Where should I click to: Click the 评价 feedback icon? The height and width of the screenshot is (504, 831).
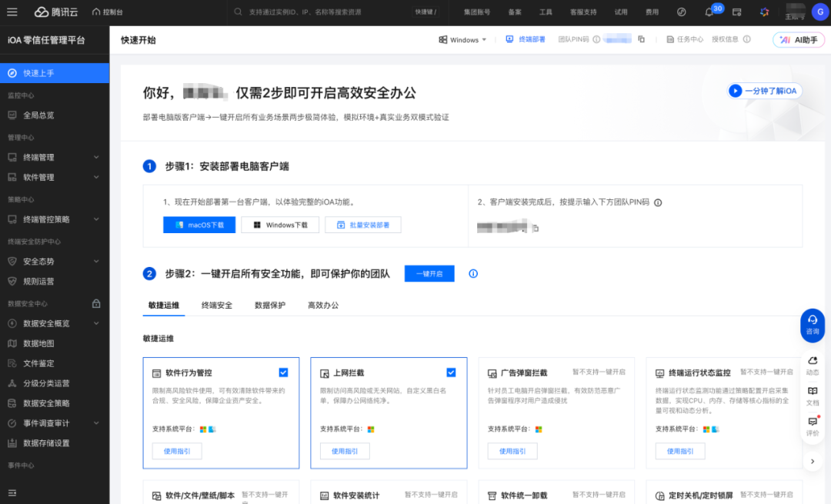tap(813, 426)
